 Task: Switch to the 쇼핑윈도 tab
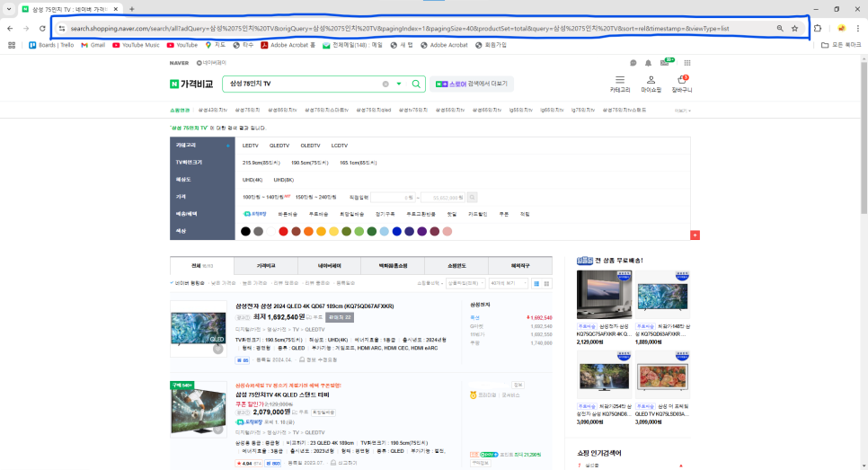[456, 266]
